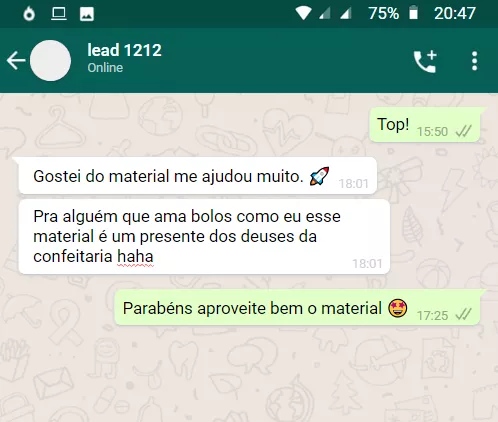Open the three-dot overflow menu

[475, 61]
